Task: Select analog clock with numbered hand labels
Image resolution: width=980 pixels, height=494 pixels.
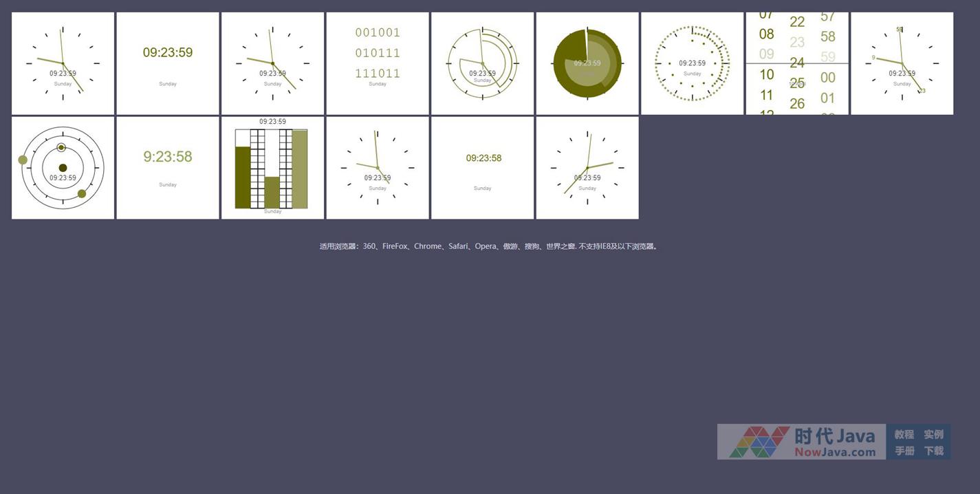Action: click(x=902, y=63)
